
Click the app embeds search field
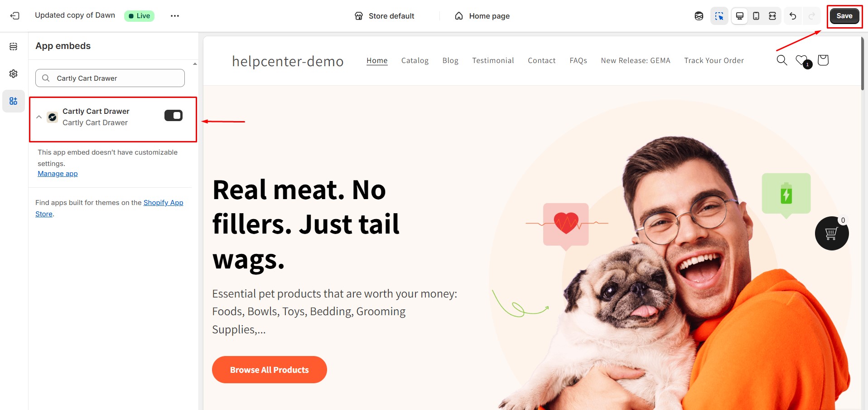click(110, 78)
